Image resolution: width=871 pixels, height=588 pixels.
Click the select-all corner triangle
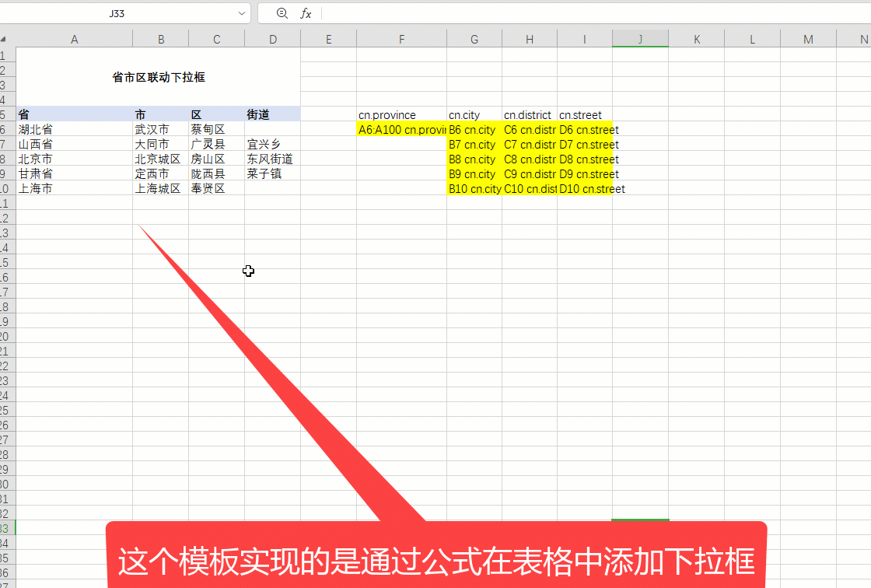point(3,39)
